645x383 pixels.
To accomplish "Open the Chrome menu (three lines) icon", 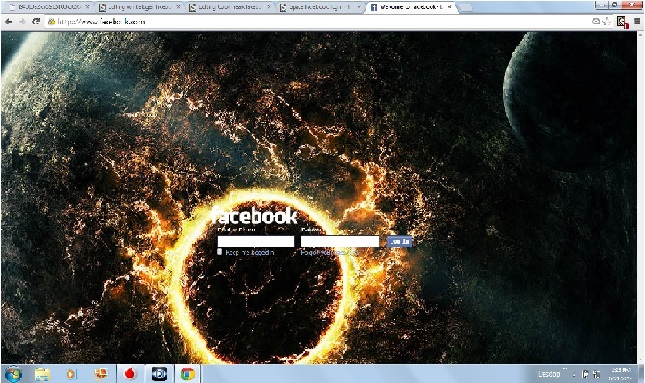I will [637, 21].
